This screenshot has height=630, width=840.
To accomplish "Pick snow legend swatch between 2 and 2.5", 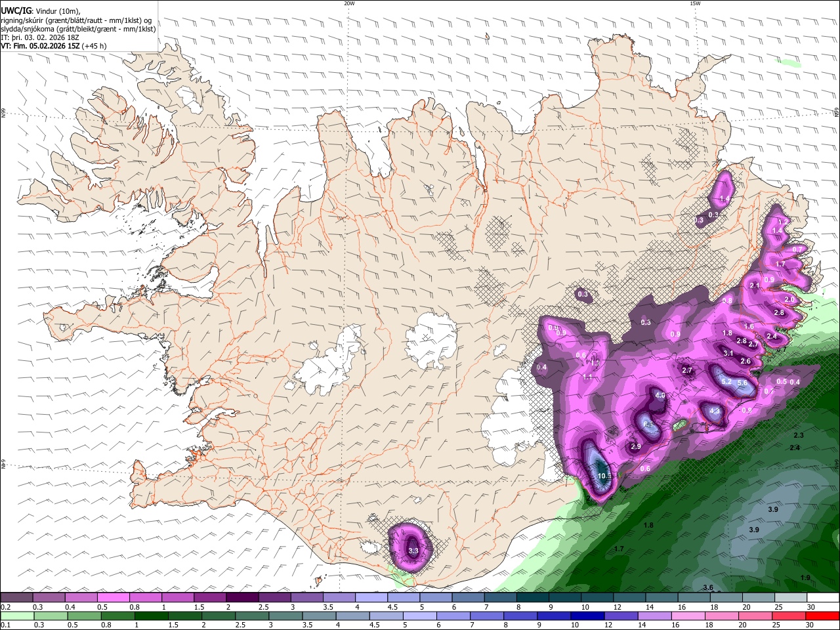I will point(241,597).
